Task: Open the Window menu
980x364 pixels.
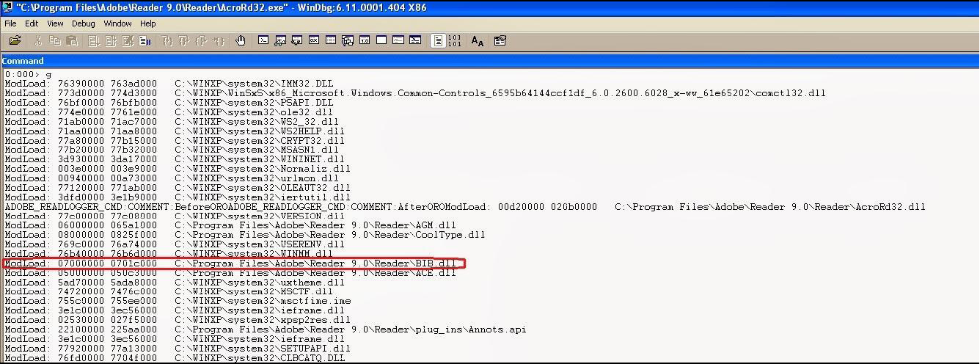Action: [x=117, y=23]
